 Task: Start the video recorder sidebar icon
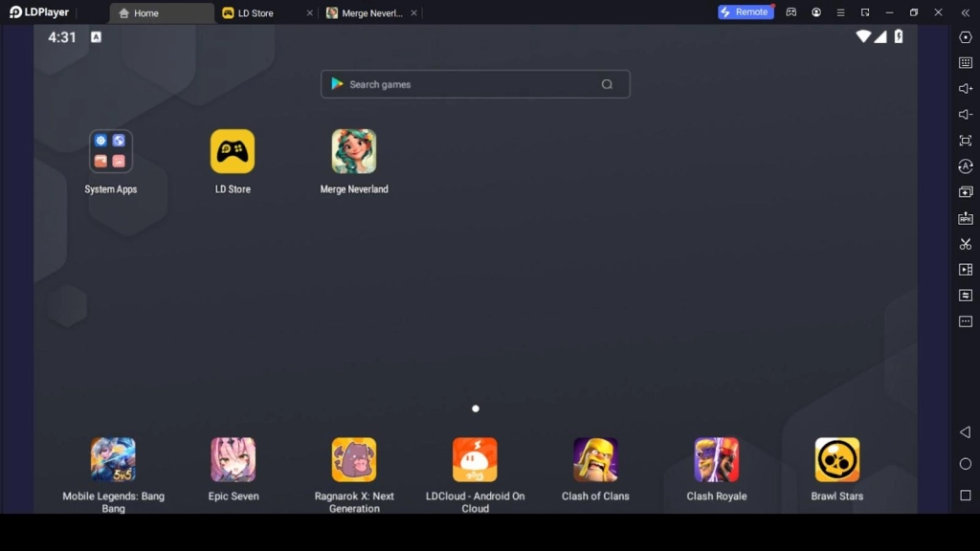[965, 270]
